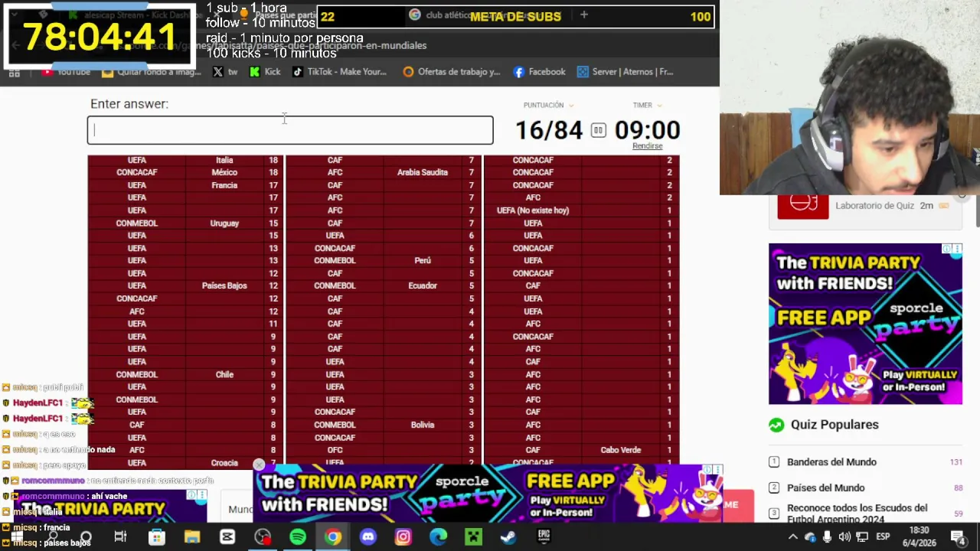Screen dimensions: 980x551
Task: Open Instagram from the taskbar
Action: point(403,537)
